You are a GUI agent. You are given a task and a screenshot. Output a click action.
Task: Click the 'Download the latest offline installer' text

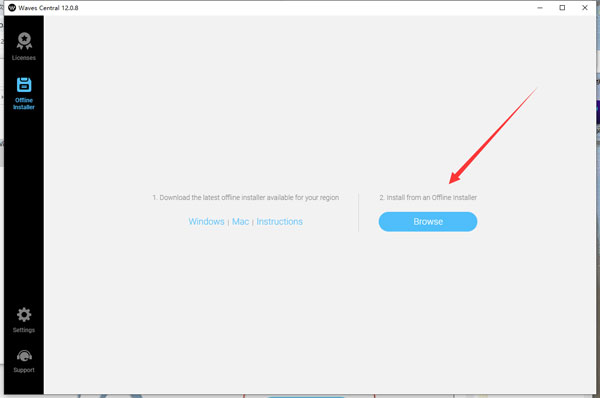(x=246, y=197)
